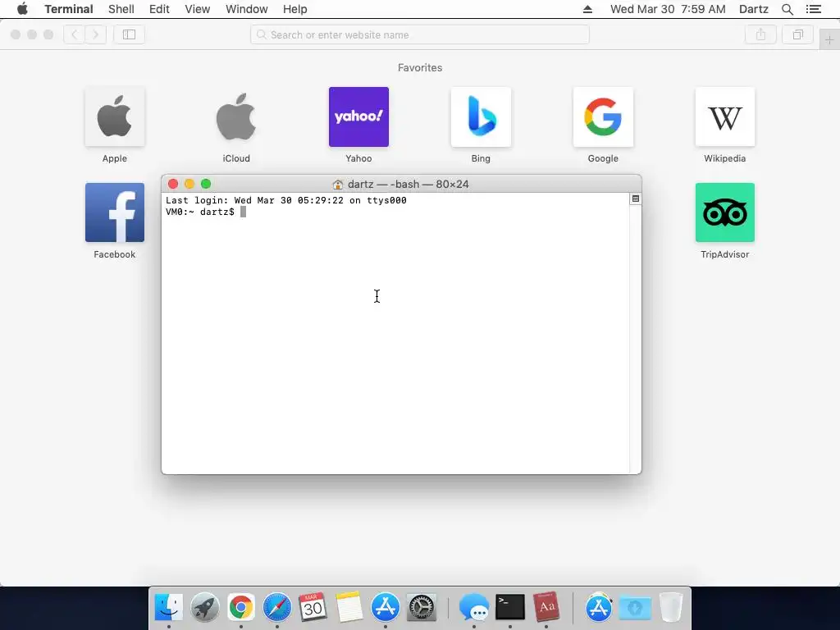The height and width of the screenshot is (630, 840).
Task: Click Safari share button
Action: [760, 34]
